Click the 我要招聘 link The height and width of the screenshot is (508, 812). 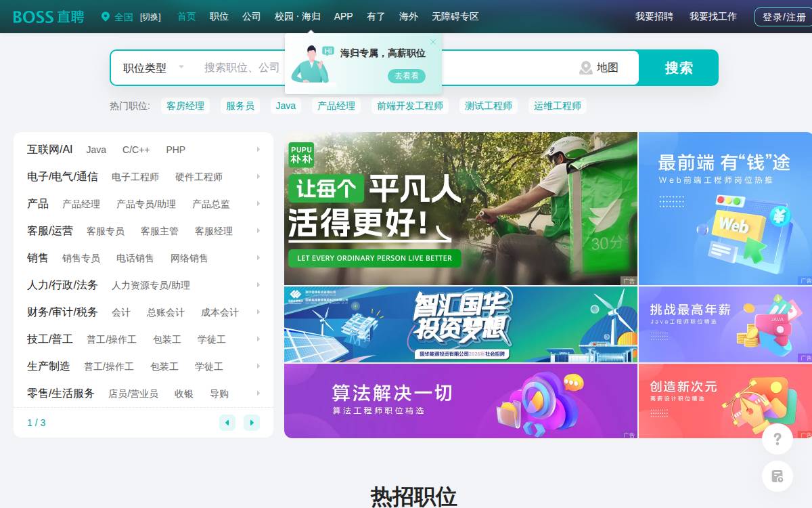(x=654, y=16)
